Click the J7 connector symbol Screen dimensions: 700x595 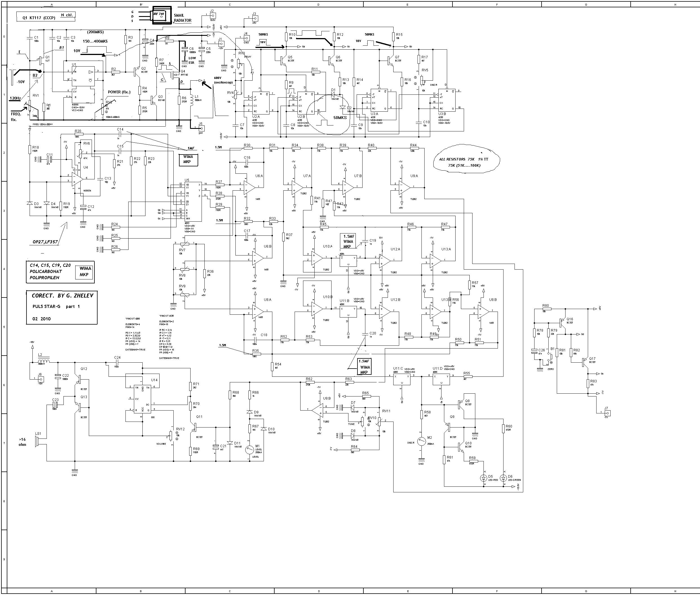point(607,413)
